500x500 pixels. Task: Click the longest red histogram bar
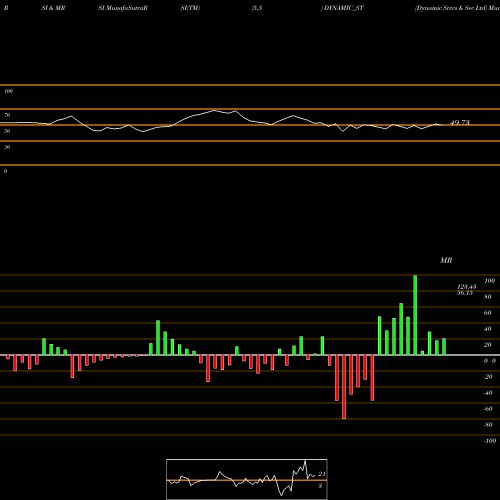coord(344,387)
